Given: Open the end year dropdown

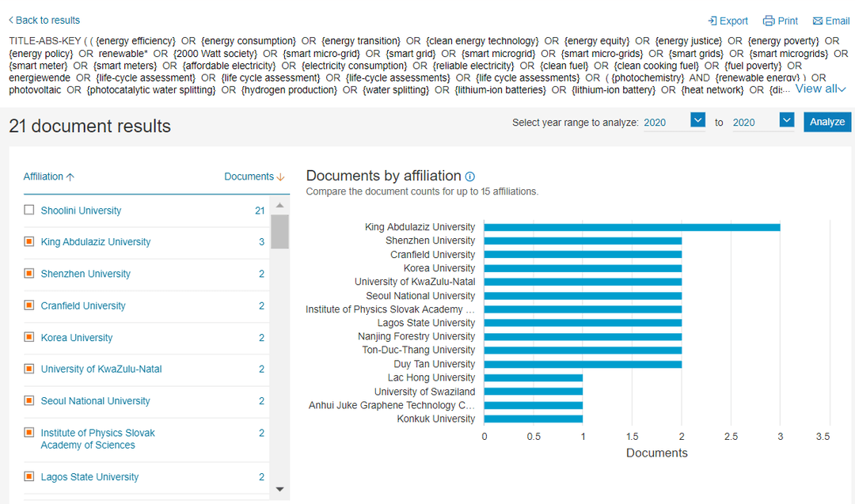Looking at the screenshot, I should [786, 120].
